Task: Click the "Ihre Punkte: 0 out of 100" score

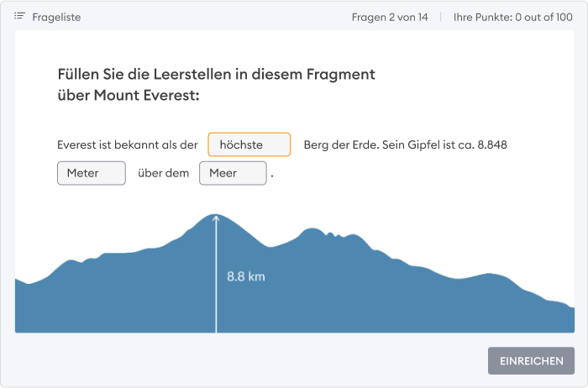Action: (x=512, y=18)
